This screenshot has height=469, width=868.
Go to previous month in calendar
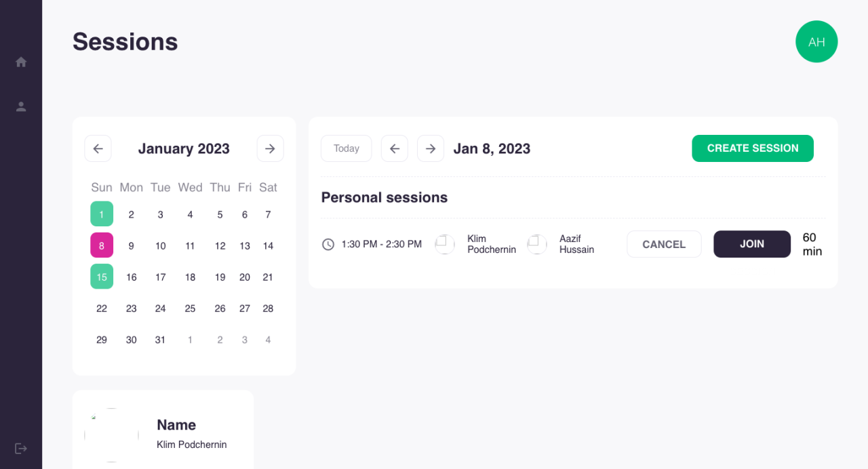(x=98, y=148)
